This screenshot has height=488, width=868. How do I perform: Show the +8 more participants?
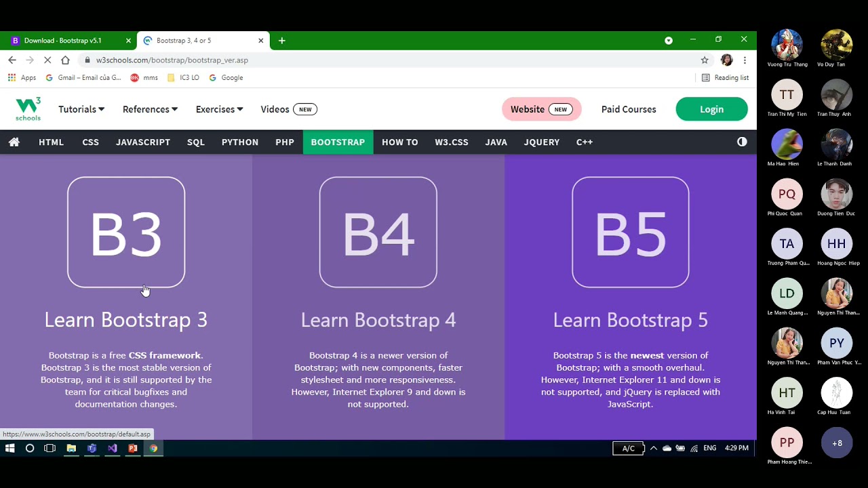(837, 443)
